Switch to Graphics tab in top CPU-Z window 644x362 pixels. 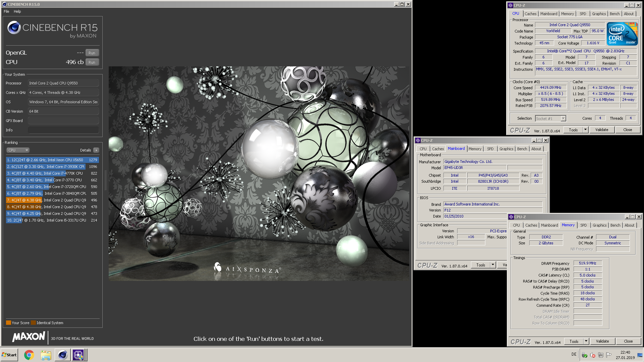[x=599, y=14]
